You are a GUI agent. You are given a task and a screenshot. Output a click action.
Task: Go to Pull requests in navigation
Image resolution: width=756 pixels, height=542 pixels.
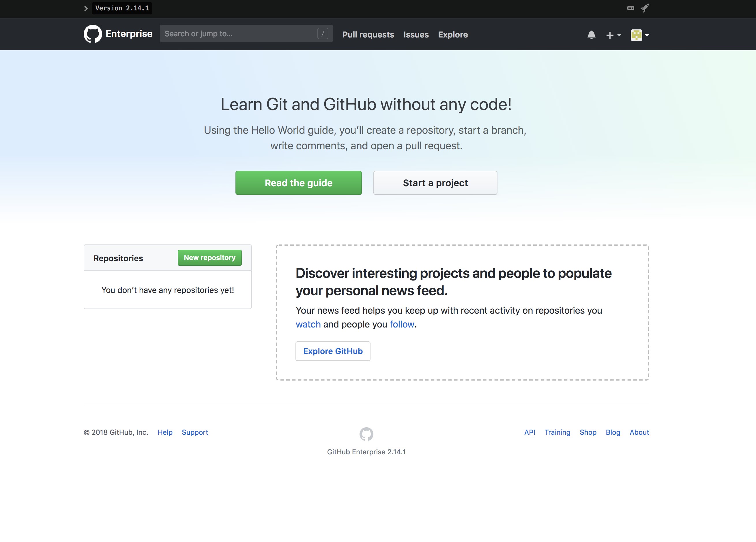coord(368,35)
